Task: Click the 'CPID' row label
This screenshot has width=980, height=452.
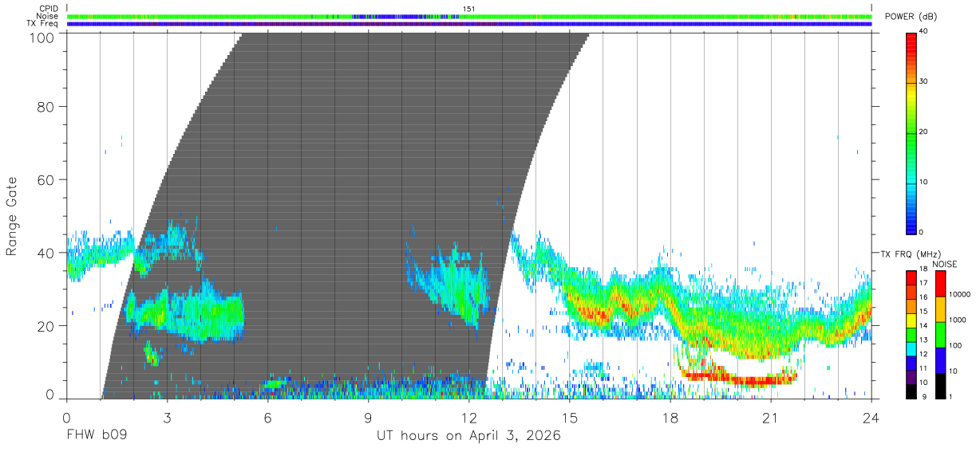Action: (49, 9)
